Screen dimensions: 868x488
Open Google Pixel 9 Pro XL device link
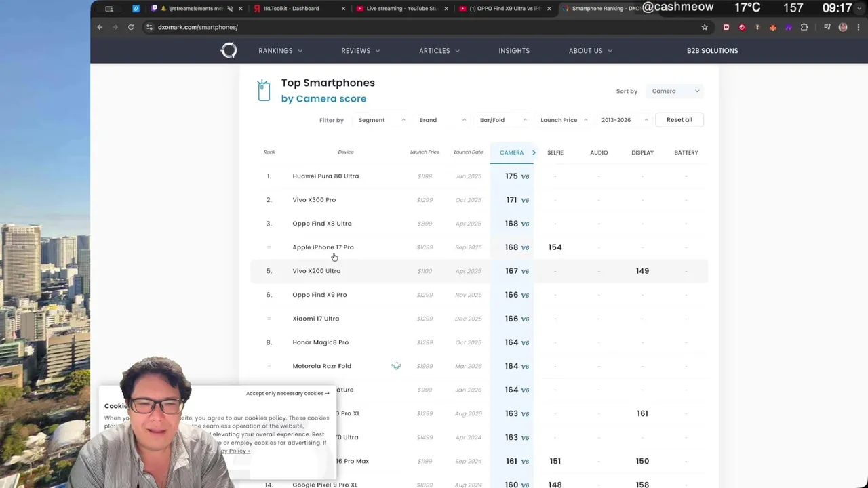[325, 485]
